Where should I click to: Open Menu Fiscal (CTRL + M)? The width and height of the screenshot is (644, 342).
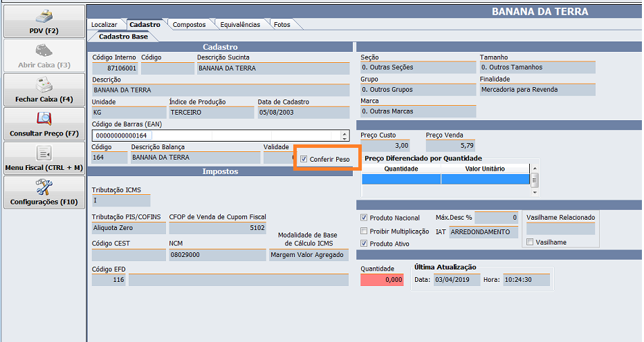pos(44,153)
